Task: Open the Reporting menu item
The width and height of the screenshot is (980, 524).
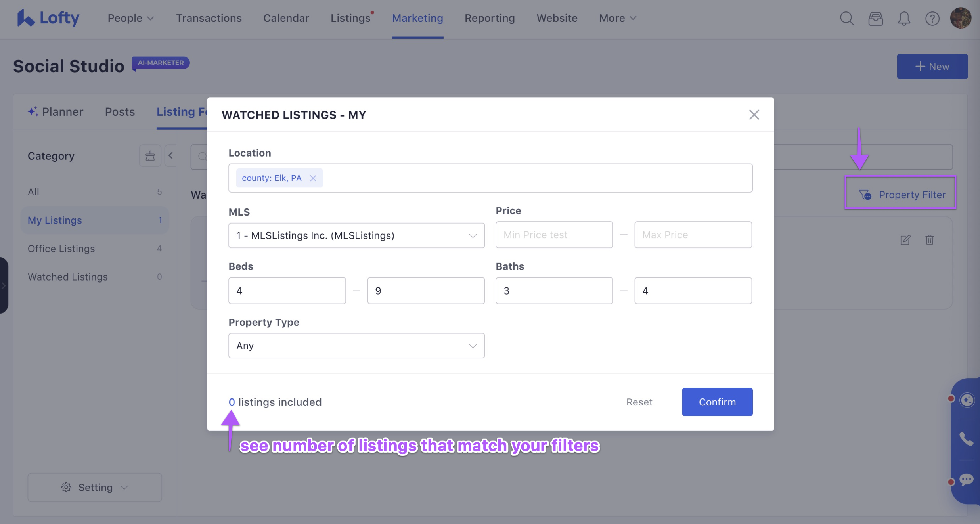Action: point(490,18)
